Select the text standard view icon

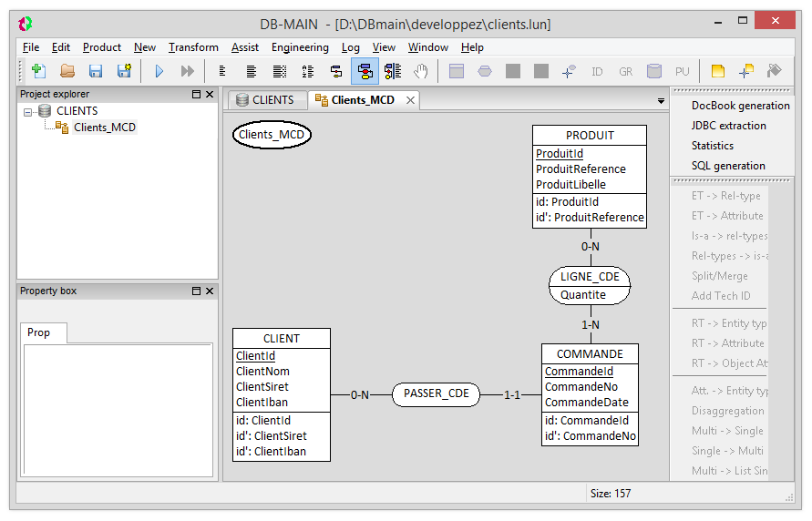(252, 71)
